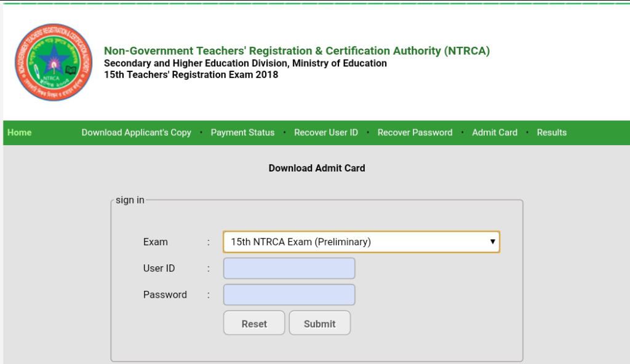Expand the Exam selection dropdown

pos(361,242)
